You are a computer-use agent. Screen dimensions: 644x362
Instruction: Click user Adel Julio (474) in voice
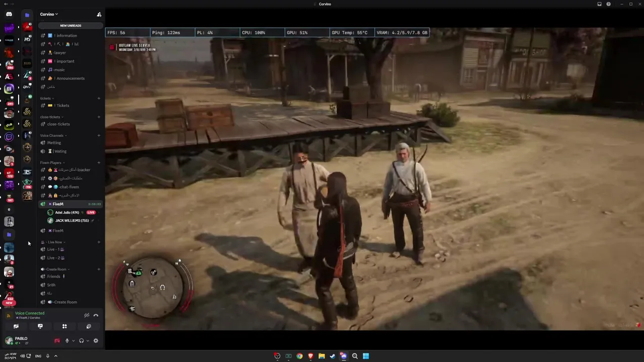click(66, 213)
